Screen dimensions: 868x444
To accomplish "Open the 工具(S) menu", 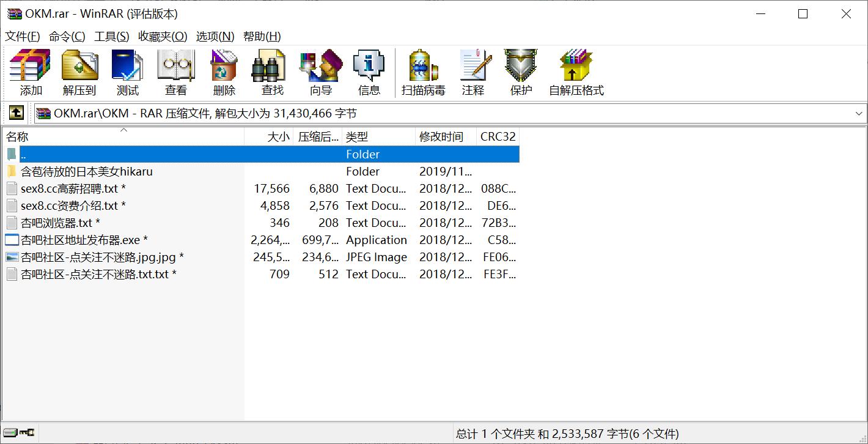I will point(112,36).
